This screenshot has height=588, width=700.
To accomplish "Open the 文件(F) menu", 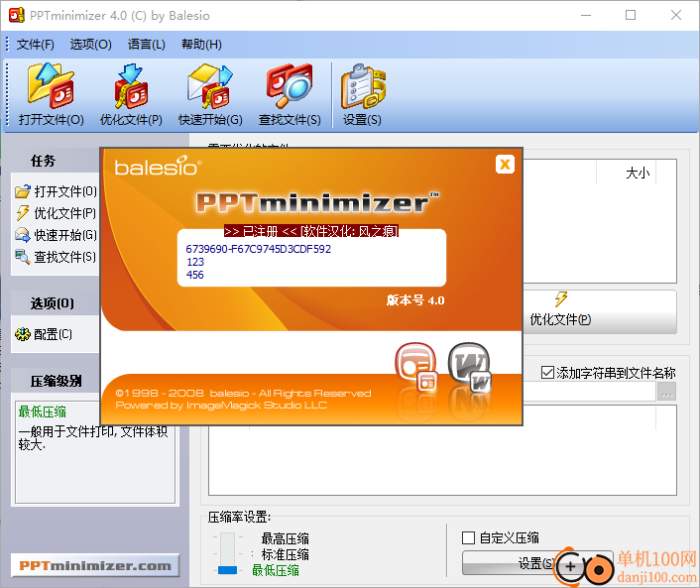I will (36, 45).
